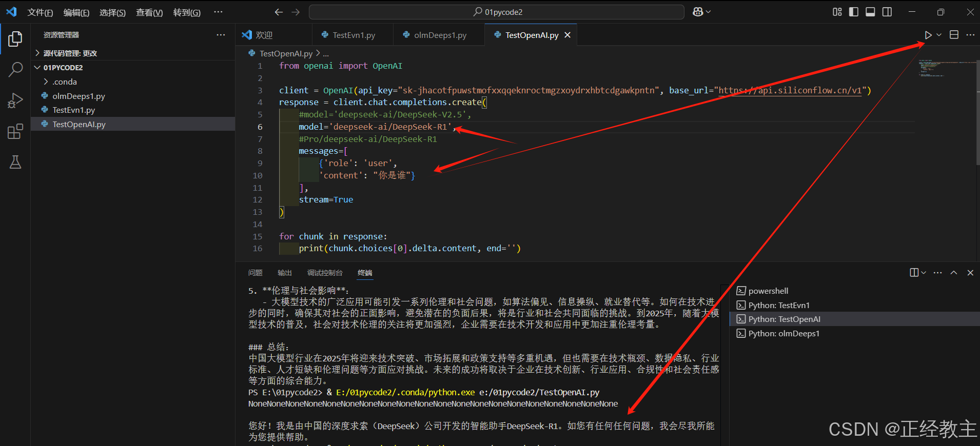Follow the api.siliconflow.cn base URL link
Image resolution: width=980 pixels, height=446 pixels.
click(790, 90)
